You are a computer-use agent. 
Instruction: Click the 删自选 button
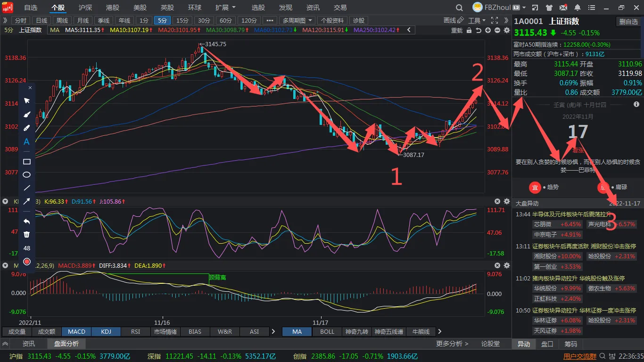click(628, 22)
